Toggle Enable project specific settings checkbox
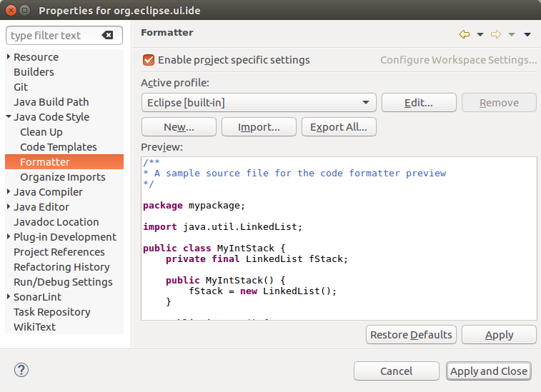541x392 pixels. [149, 60]
